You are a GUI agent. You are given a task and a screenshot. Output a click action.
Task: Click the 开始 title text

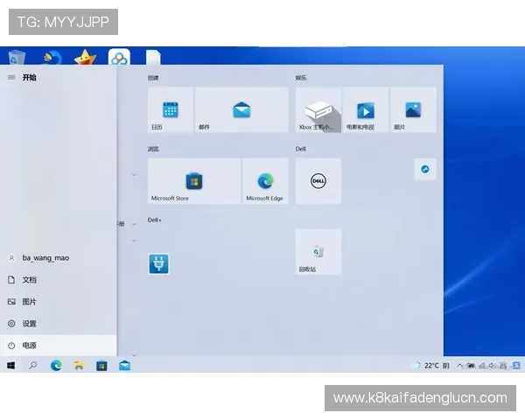tap(29, 77)
